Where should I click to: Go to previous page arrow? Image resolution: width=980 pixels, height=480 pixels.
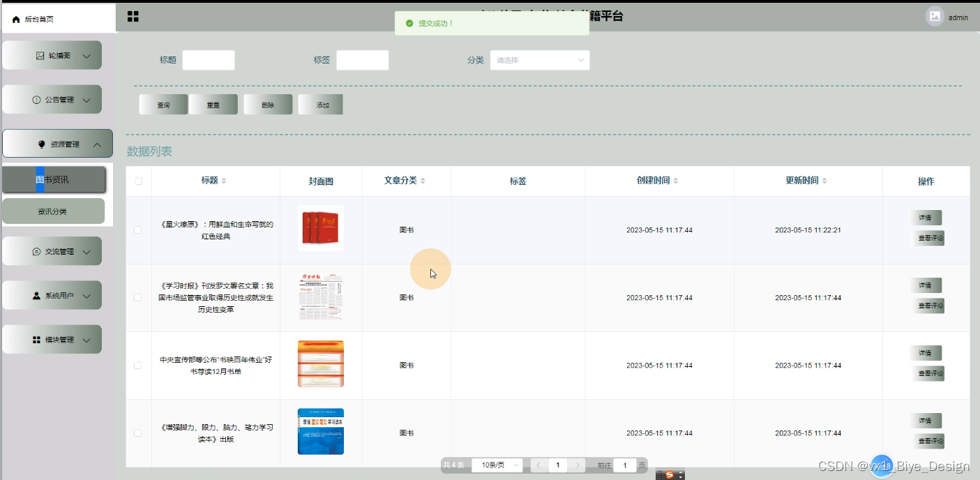(x=538, y=465)
